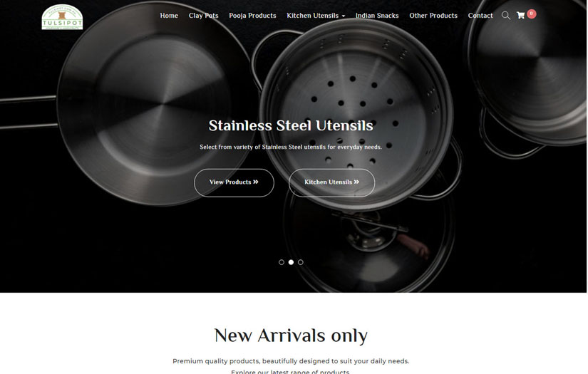The image size is (588, 374).
Task: Click the Tulsipot logo
Action: 62,17
